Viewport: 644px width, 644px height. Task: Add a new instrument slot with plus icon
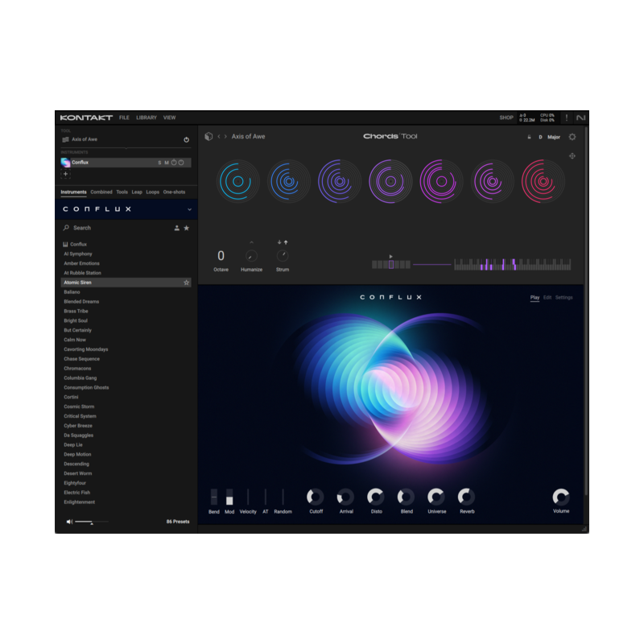click(x=66, y=174)
